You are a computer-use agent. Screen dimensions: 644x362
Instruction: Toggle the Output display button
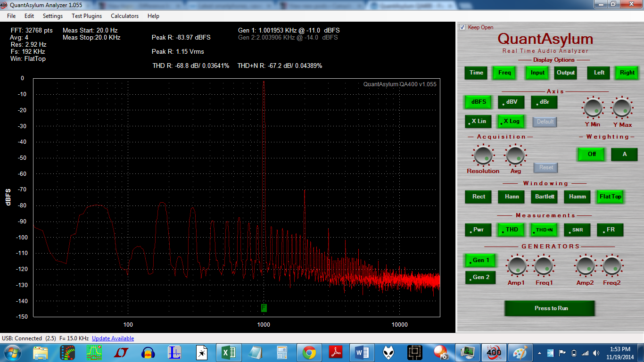[566, 73]
